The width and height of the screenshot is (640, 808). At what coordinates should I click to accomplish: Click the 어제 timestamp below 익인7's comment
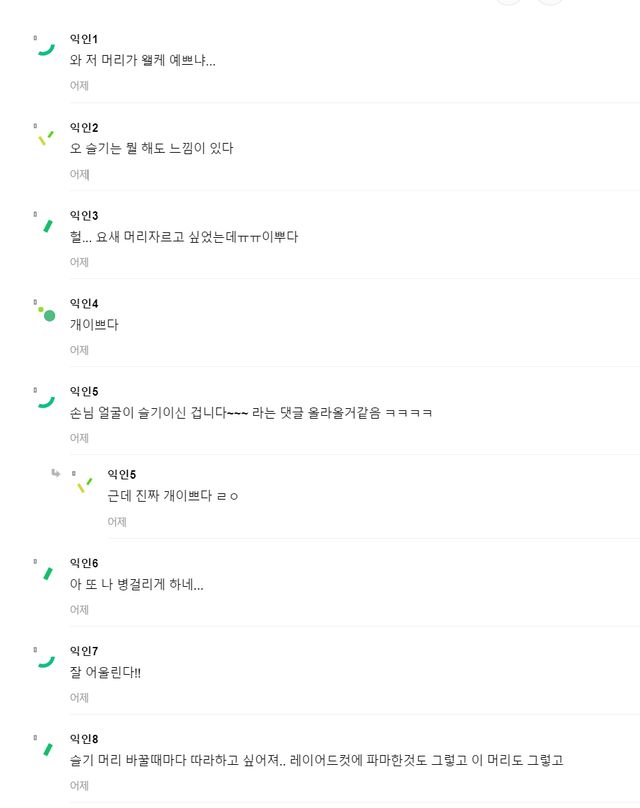point(79,697)
